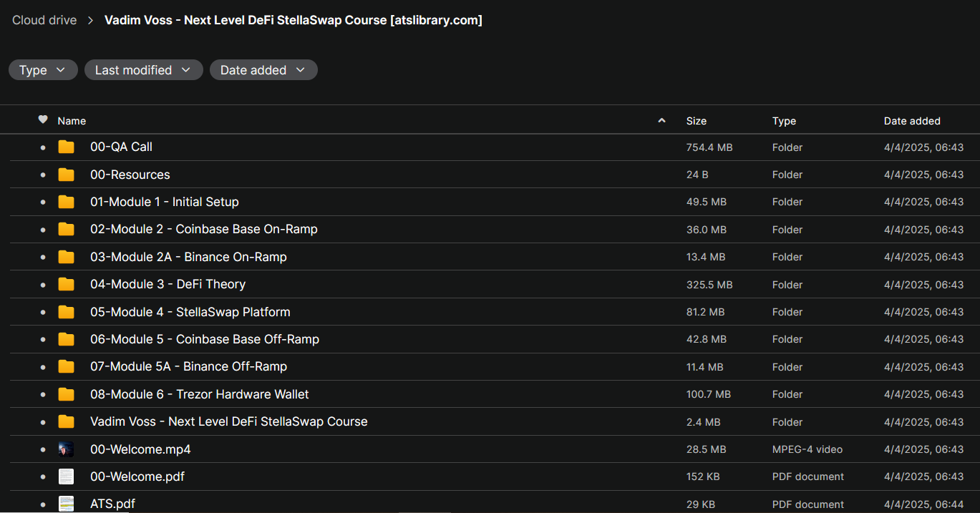Click the 02-Module 2 Coinbase Base On-Ramp folder icon

66,230
